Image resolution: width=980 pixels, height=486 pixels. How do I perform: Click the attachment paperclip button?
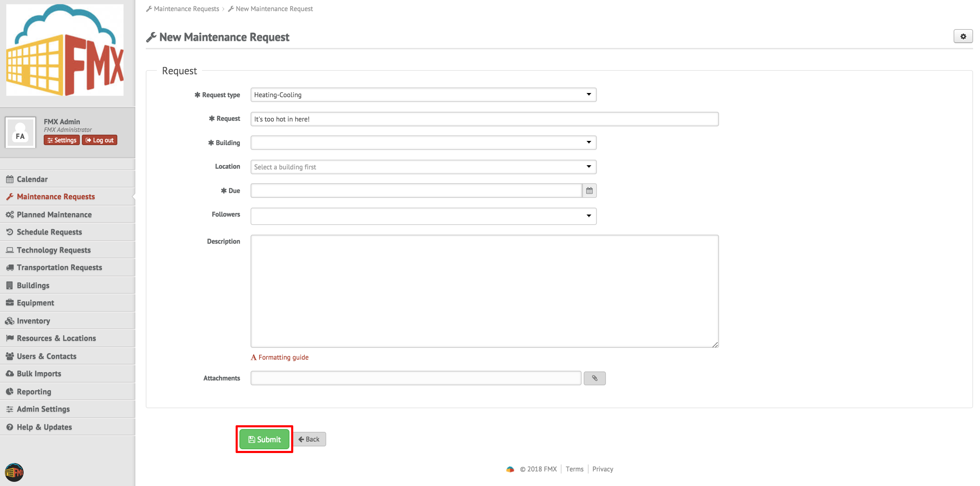(x=594, y=378)
